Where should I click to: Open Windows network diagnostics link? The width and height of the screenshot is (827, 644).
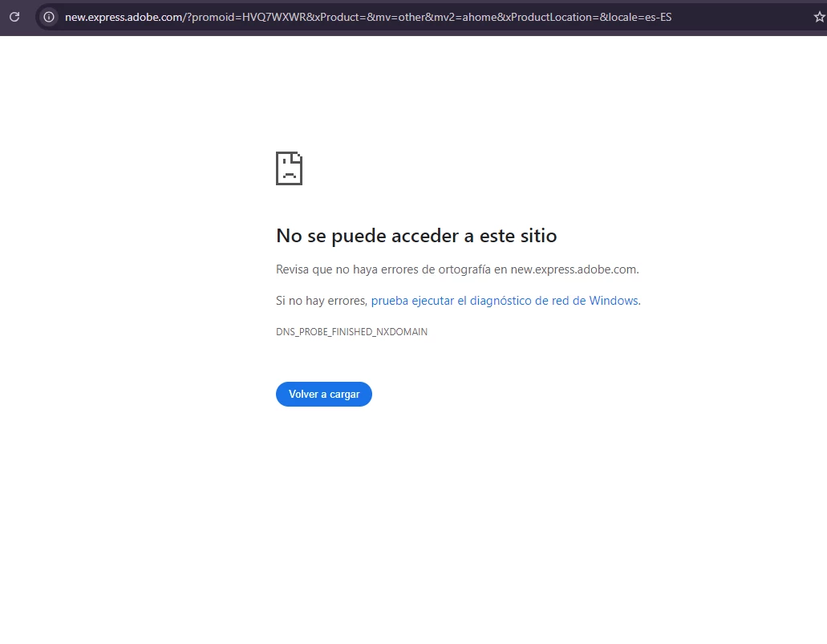point(505,301)
